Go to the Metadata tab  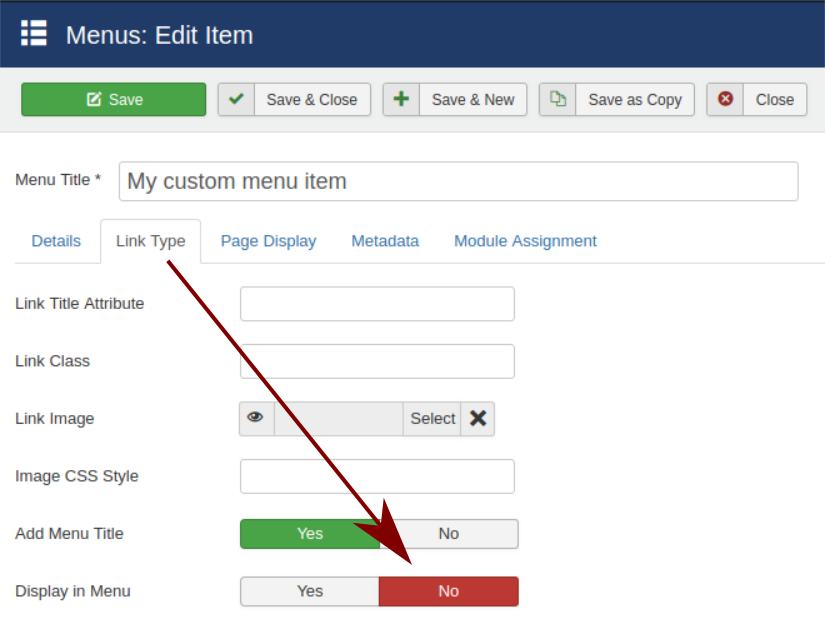click(x=385, y=241)
